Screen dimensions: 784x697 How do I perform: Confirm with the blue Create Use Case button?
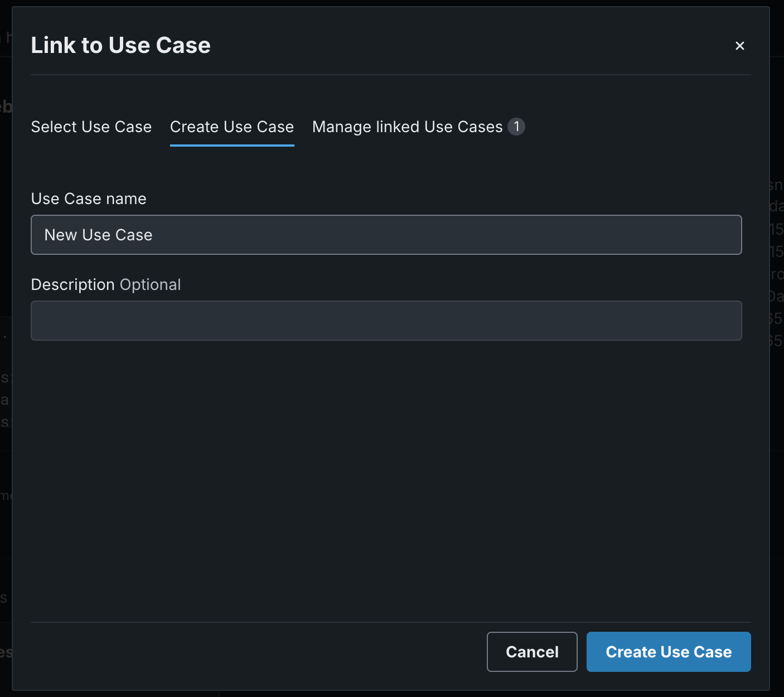click(669, 652)
